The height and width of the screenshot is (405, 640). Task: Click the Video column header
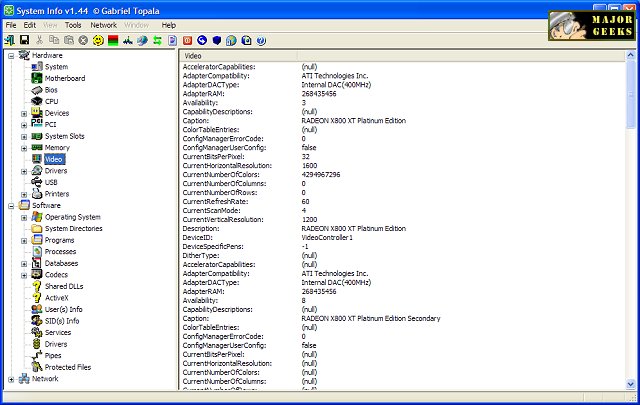pos(238,56)
